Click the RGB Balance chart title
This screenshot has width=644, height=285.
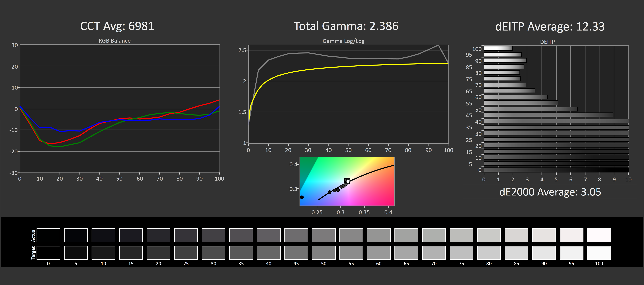(x=115, y=41)
